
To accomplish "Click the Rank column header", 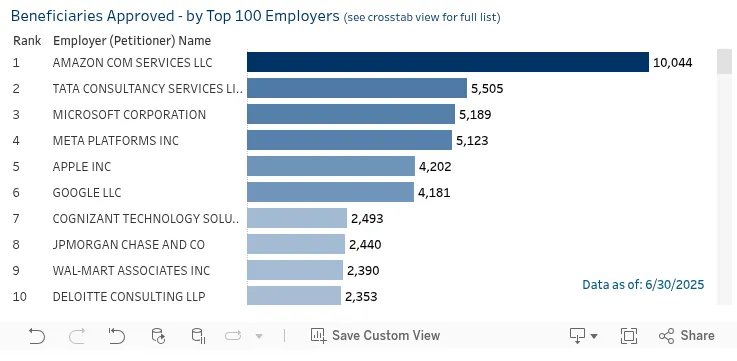I will click(x=27, y=41).
